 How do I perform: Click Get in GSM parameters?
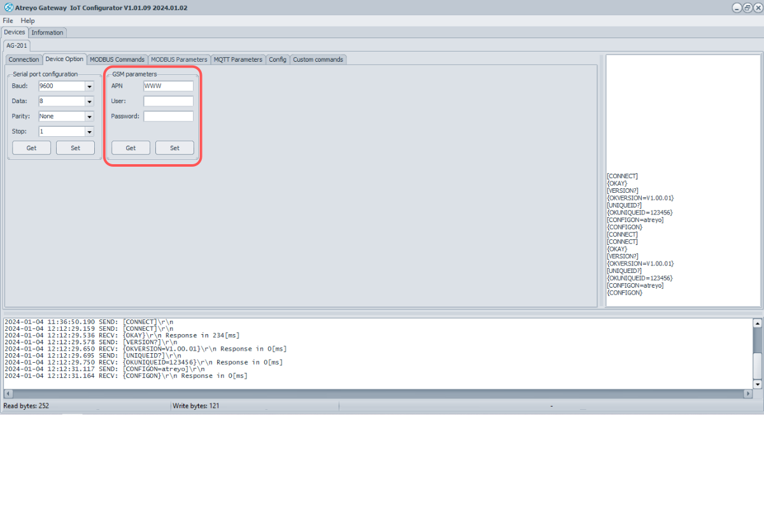pos(131,148)
